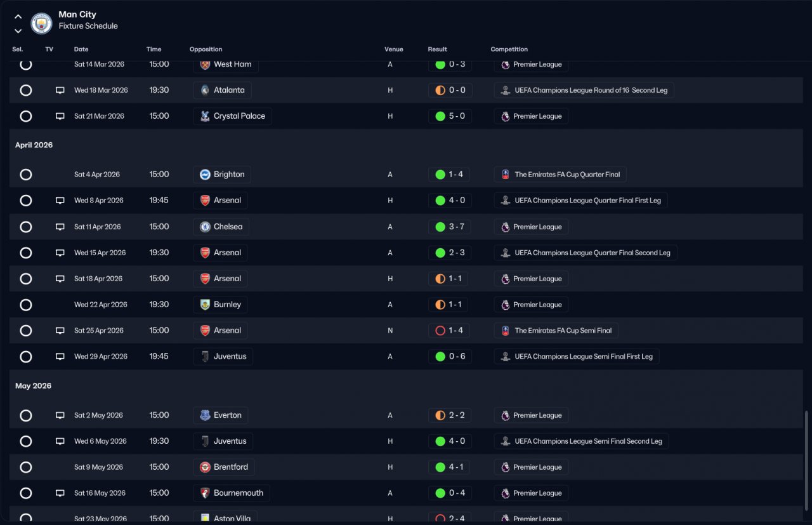Image resolution: width=812 pixels, height=525 pixels.
Task: Open the 0 - 6 result against Juventus
Action: point(450,357)
